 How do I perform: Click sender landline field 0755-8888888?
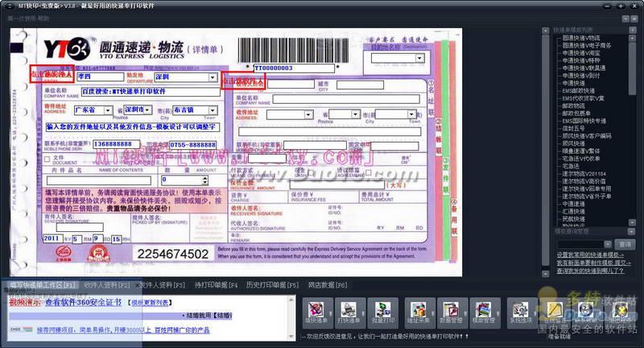coord(192,145)
